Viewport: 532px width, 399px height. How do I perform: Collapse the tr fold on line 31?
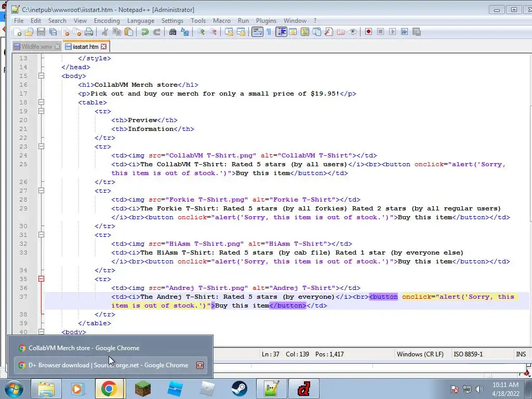tap(41, 234)
